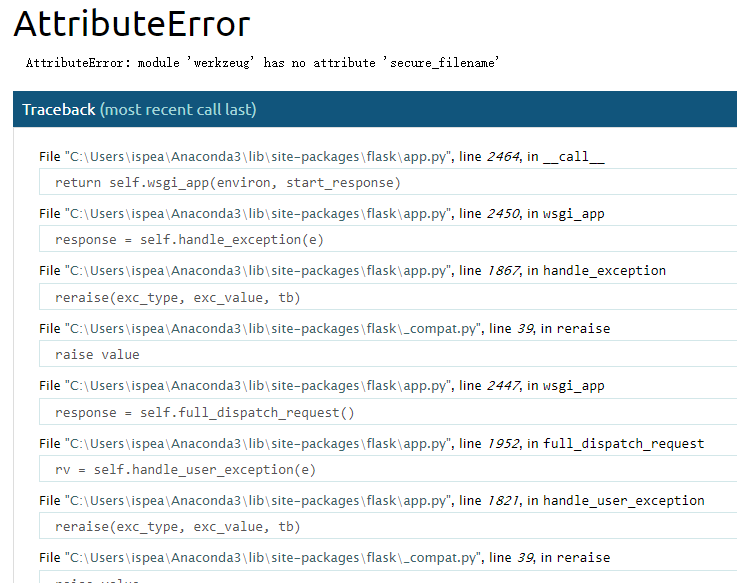Expand the fully visible "raise value" code line
The width and height of the screenshot is (737, 583).
click(x=98, y=354)
